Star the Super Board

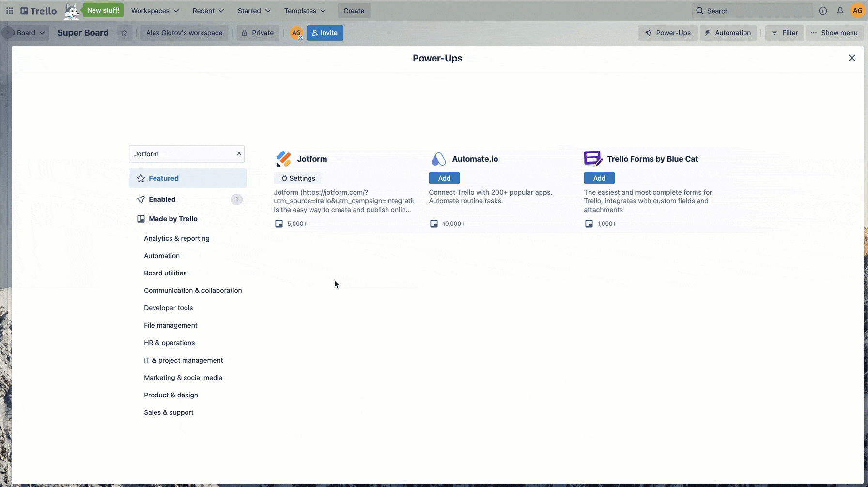(124, 33)
